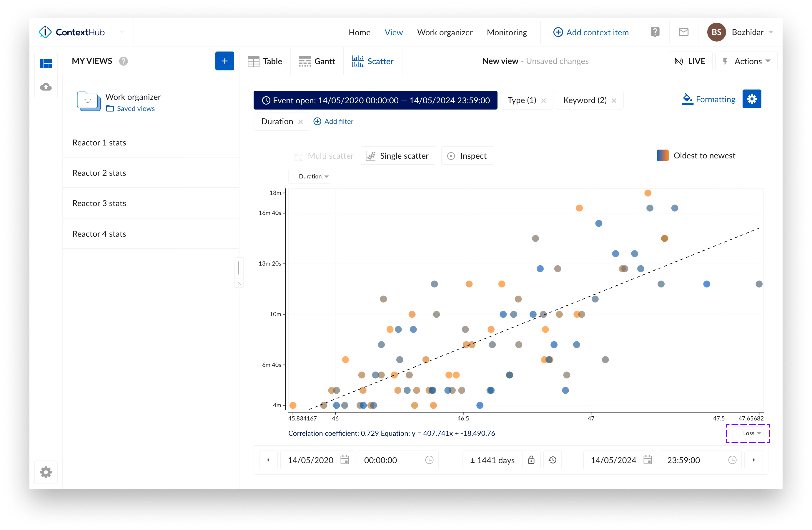This screenshot has width=812, height=530.
Task: Toggle the time range lock
Action: (531, 460)
